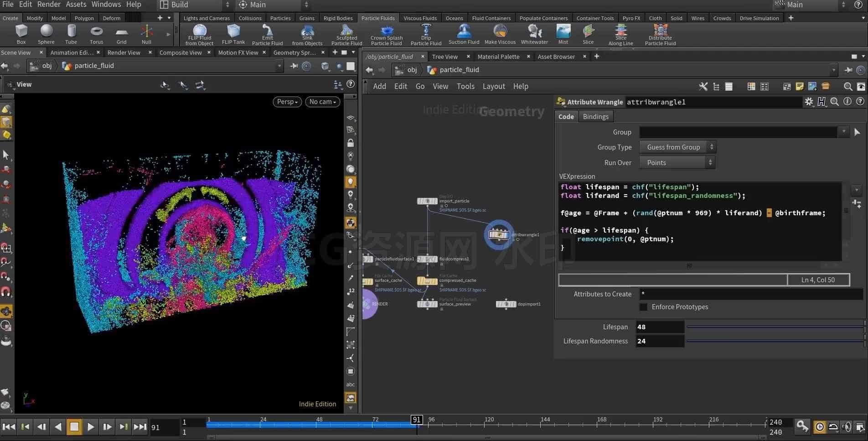Screen dimensions: 868x441
Task: Open the gear menu for attribwrangle1 parameters
Action: click(809, 102)
